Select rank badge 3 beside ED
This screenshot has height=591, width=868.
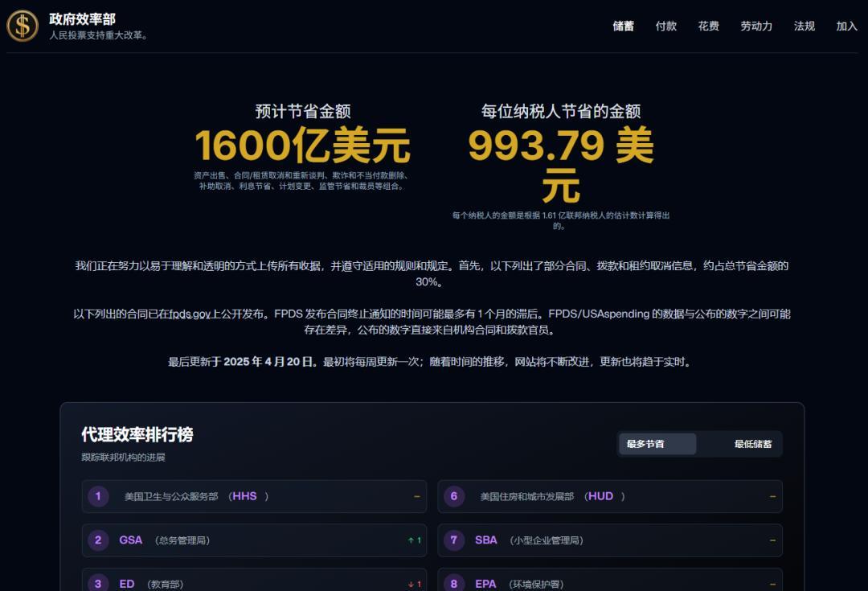(98, 584)
